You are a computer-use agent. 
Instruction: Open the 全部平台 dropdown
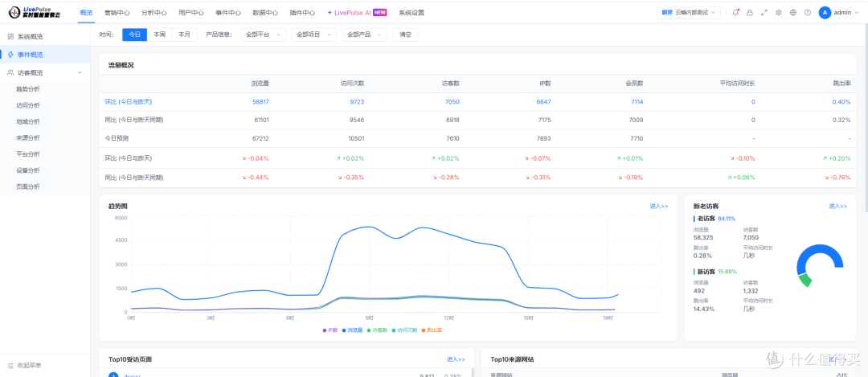(264, 35)
